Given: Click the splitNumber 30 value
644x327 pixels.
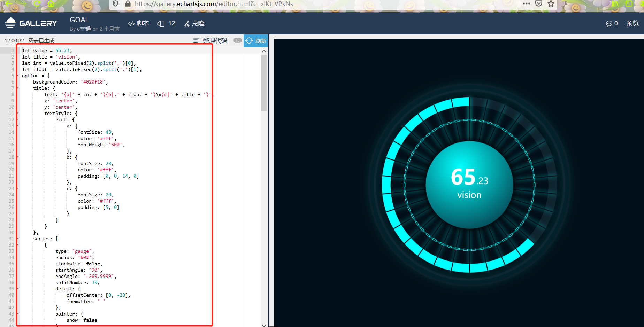Looking at the screenshot, I should (x=94, y=282).
